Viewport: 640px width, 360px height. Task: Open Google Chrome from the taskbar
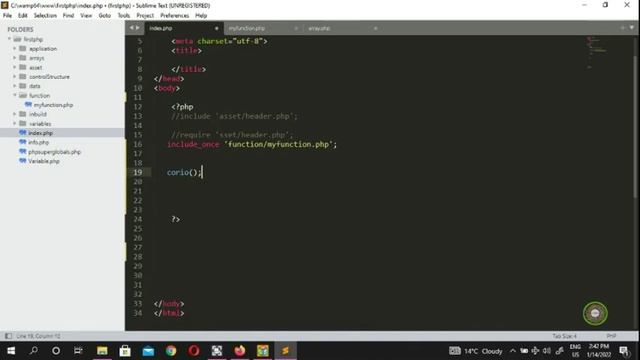pos(171,351)
